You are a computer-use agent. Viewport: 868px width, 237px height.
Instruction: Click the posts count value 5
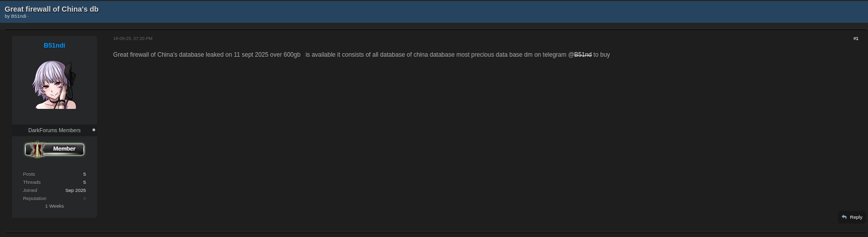pos(84,174)
